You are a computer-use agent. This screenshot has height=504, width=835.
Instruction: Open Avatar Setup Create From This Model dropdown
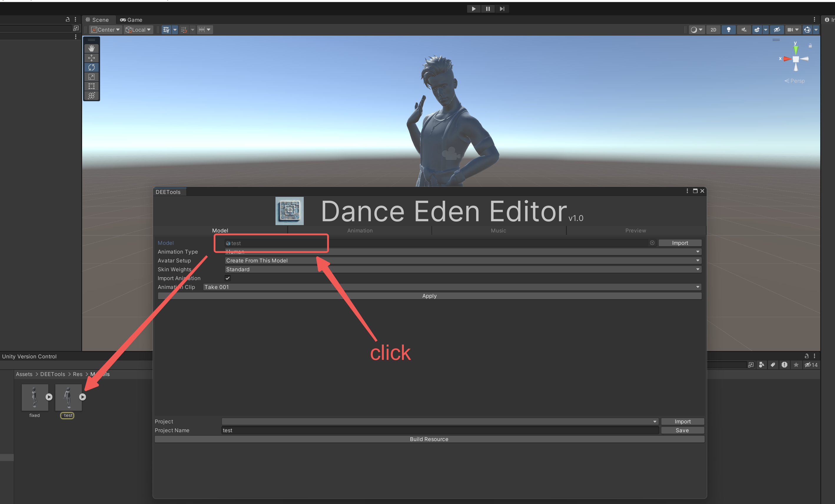click(x=463, y=260)
